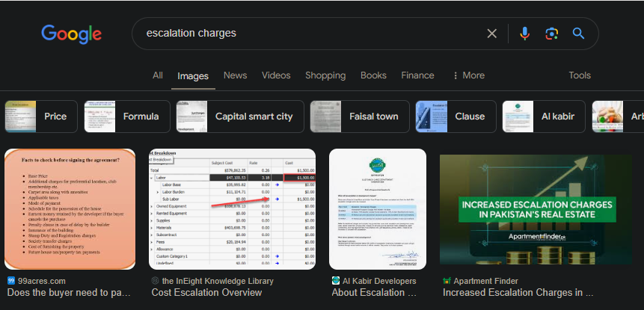
Task: Start voice search with microphone icon
Action: [x=524, y=34]
